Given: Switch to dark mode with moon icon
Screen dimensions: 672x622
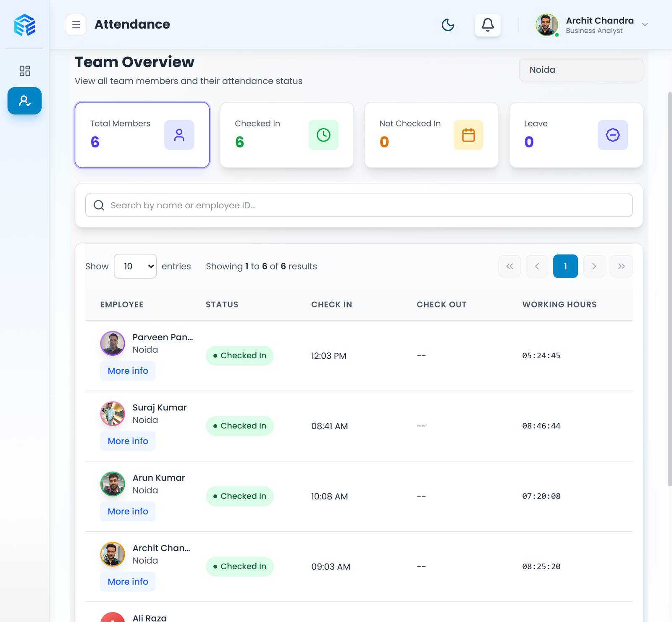Looking at the screenshot, I should (448, 25).
